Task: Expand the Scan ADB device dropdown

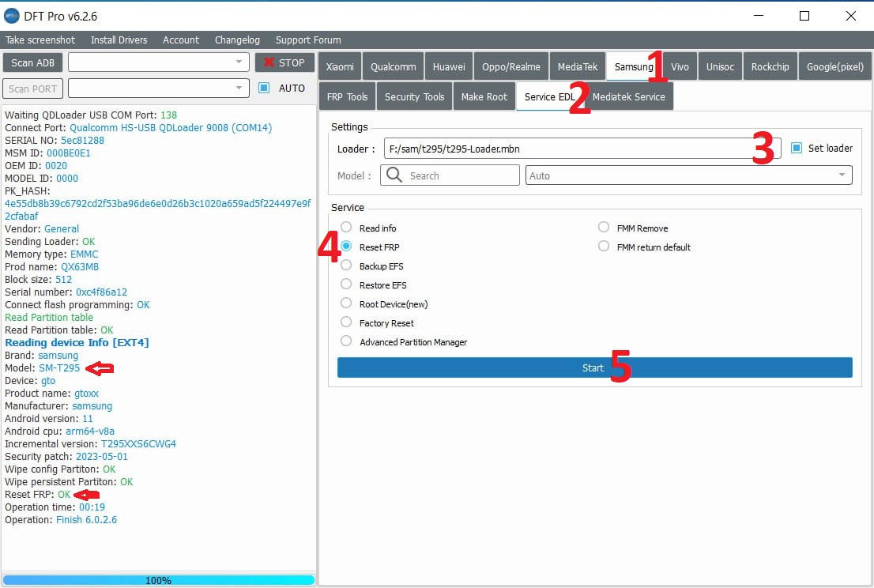Action: [239, 62]
